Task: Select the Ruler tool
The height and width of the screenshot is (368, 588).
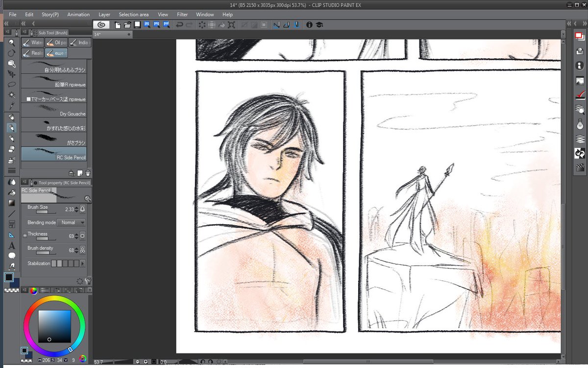Action: tap(12, 235)
